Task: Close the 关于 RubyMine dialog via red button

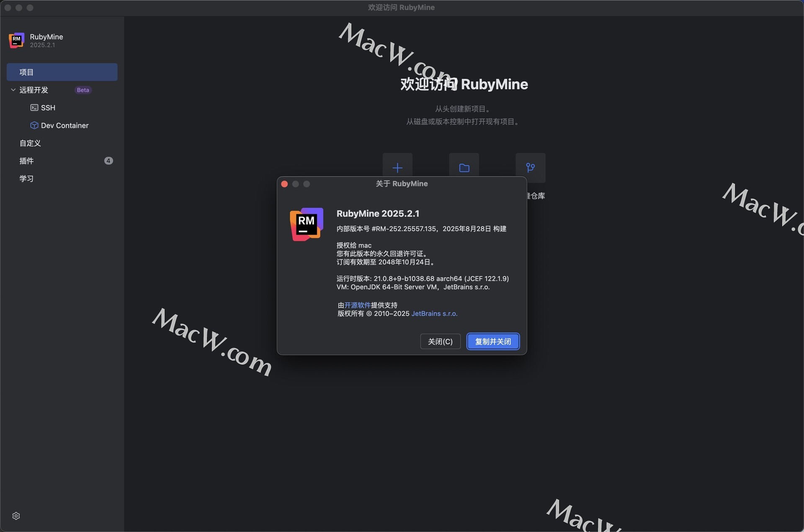Action: point(284,184)
